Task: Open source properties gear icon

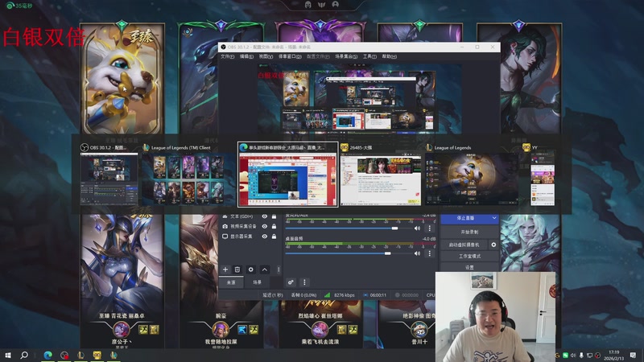Action: point(251,269)
